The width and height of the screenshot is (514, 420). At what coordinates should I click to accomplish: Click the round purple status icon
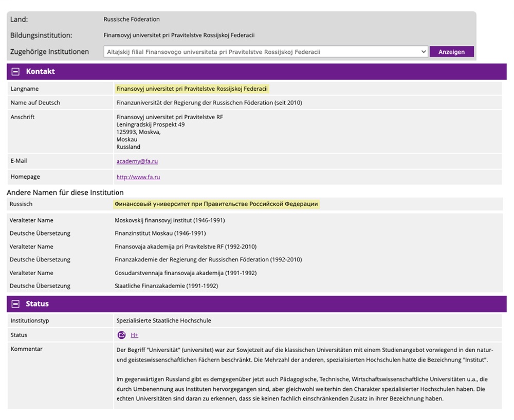click(x=121, y=335)
